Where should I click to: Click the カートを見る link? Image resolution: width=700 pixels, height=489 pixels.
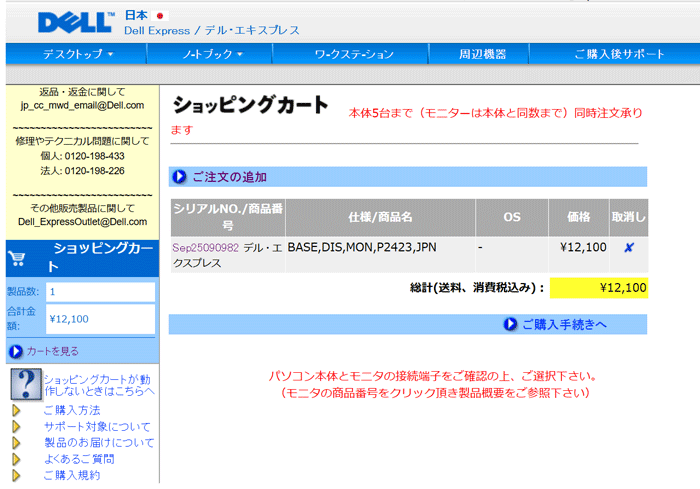(53, 351)
